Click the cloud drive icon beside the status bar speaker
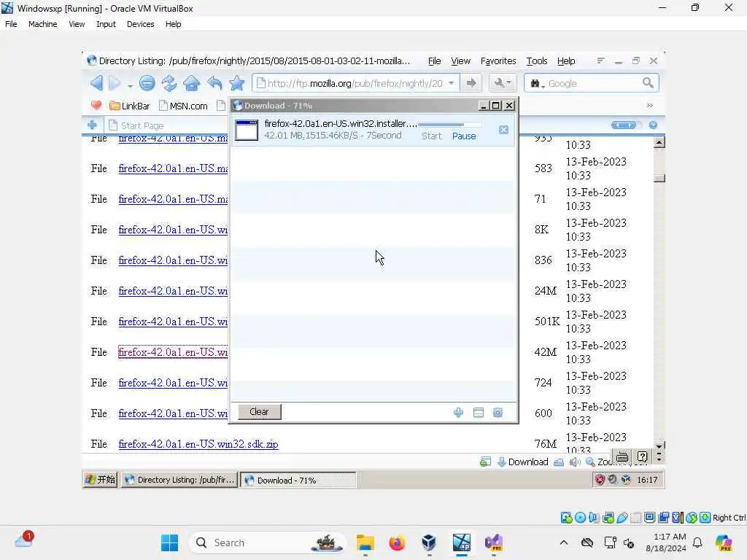The height and width of the screenshot is (560, 747). (559, 462)
